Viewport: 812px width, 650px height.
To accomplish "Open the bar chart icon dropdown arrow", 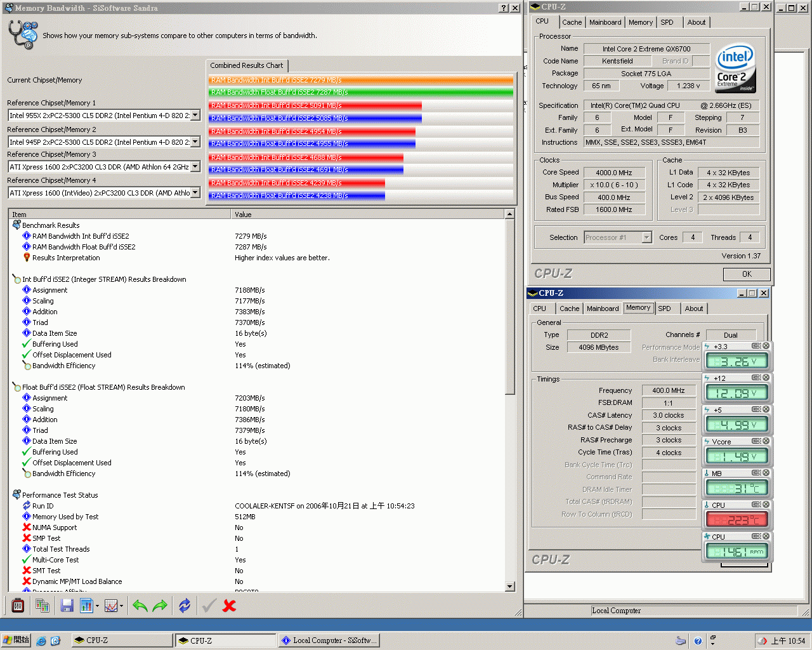I will 97,606.
